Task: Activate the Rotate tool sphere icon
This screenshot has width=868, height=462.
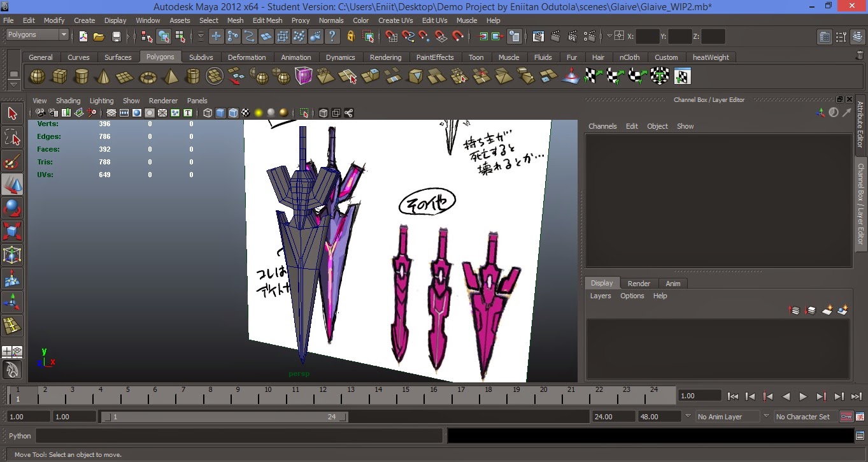Action: point(12,208)
